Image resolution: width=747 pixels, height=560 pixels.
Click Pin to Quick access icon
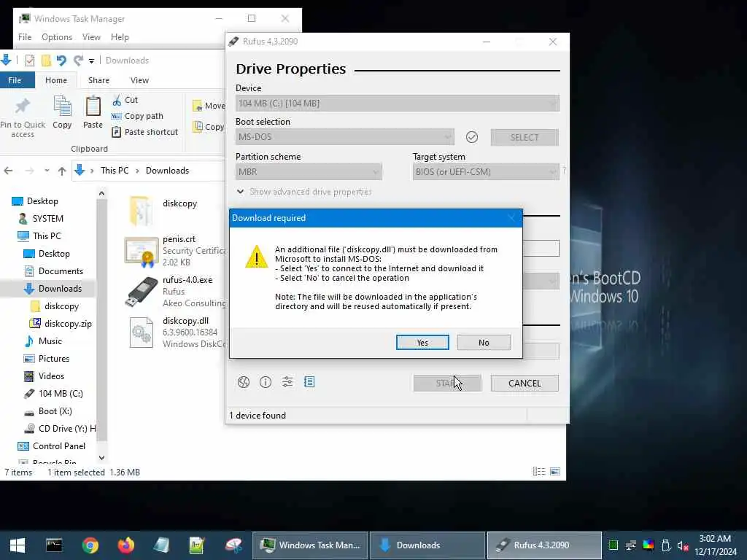[x=23, y=117]
